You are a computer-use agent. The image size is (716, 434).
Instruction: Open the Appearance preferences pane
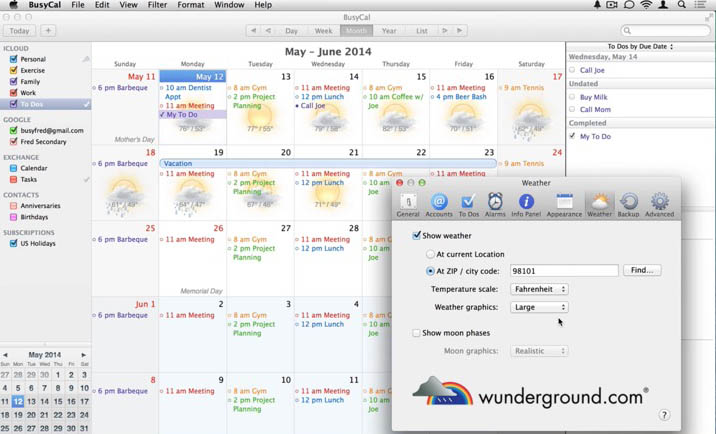coord(564,203)
